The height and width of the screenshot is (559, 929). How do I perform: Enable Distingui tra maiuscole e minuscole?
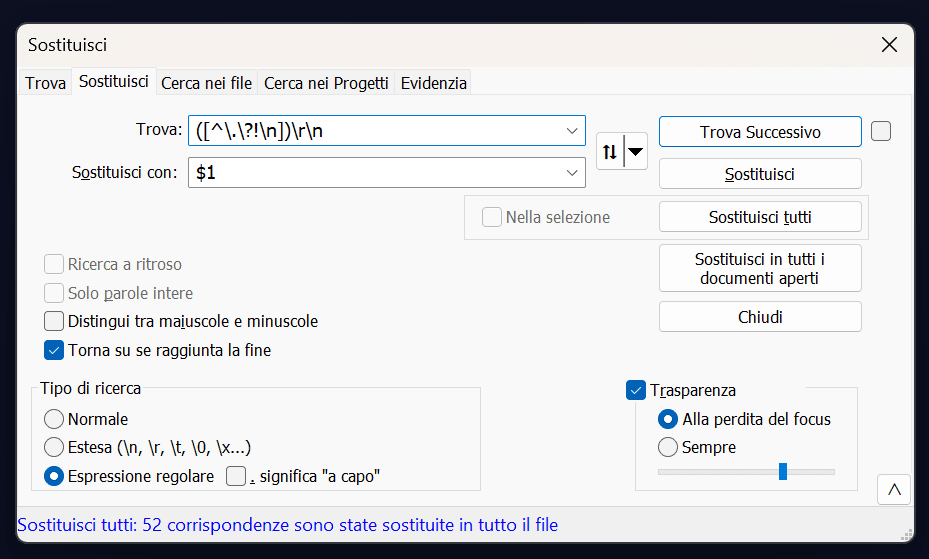pyautogui.click(x=54, y=321)
